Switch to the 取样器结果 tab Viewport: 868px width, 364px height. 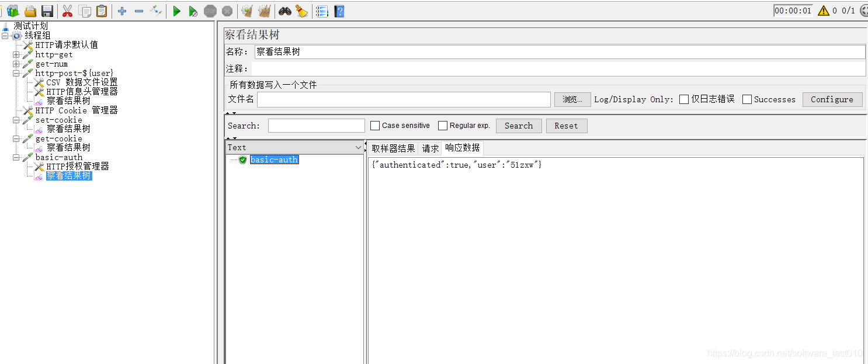[393, 148]
